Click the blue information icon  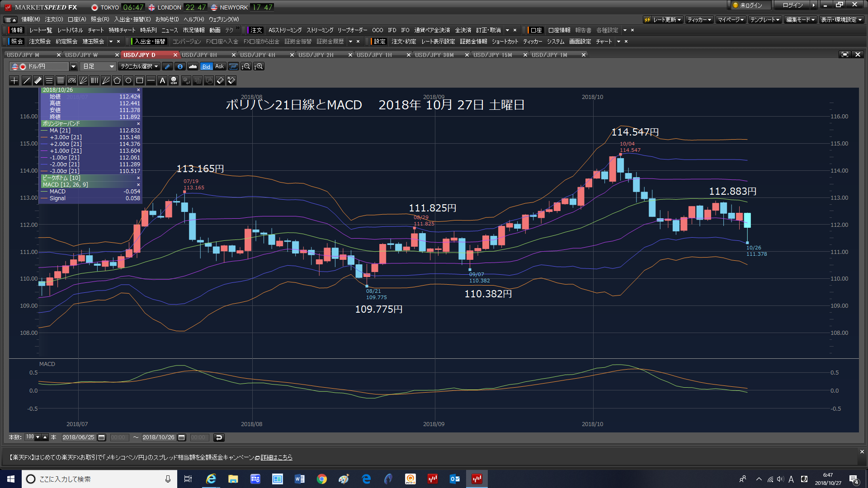180,66
